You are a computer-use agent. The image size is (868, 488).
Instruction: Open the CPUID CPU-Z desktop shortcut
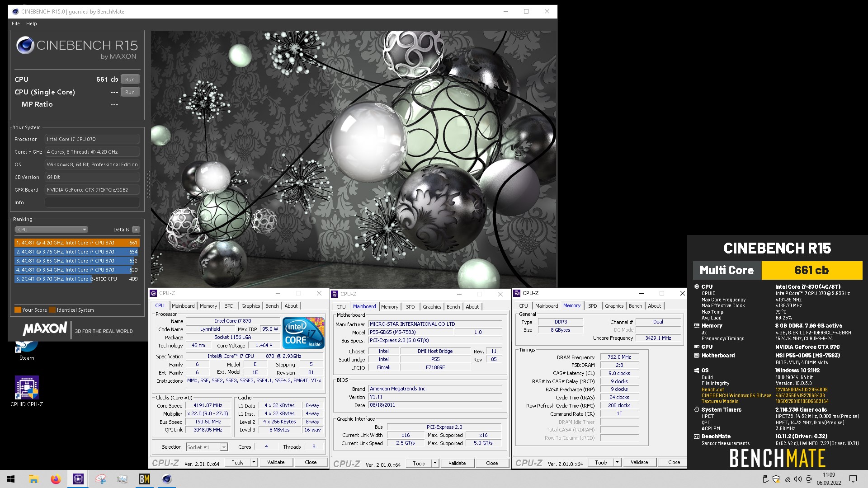(27, 391)
